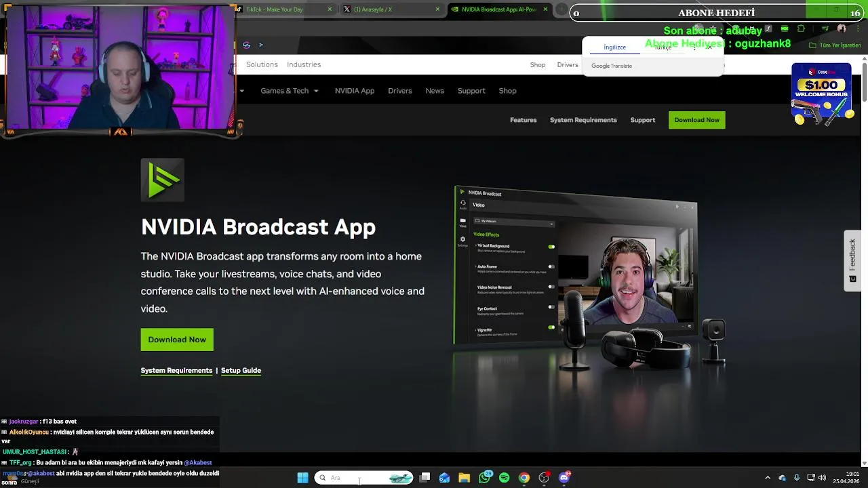Open the News nav item
This screenshot has height=488, width=868.
click(x=435, y=91)
